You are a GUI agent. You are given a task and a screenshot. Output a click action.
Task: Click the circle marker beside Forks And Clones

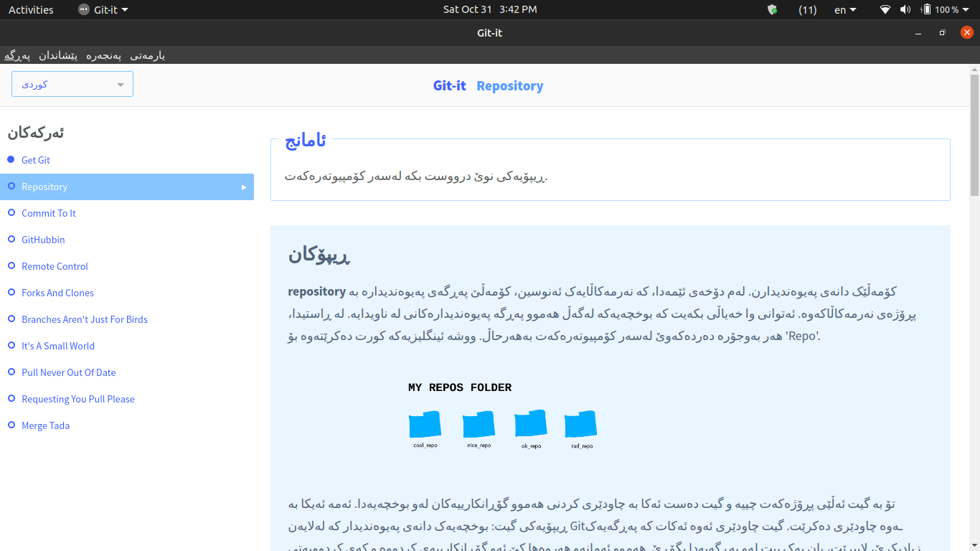tap(11, 292)
